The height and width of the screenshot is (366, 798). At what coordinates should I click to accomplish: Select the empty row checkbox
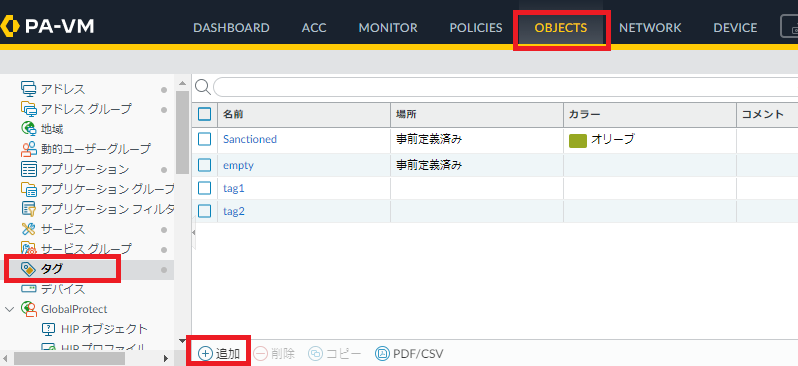coord(204,165)
